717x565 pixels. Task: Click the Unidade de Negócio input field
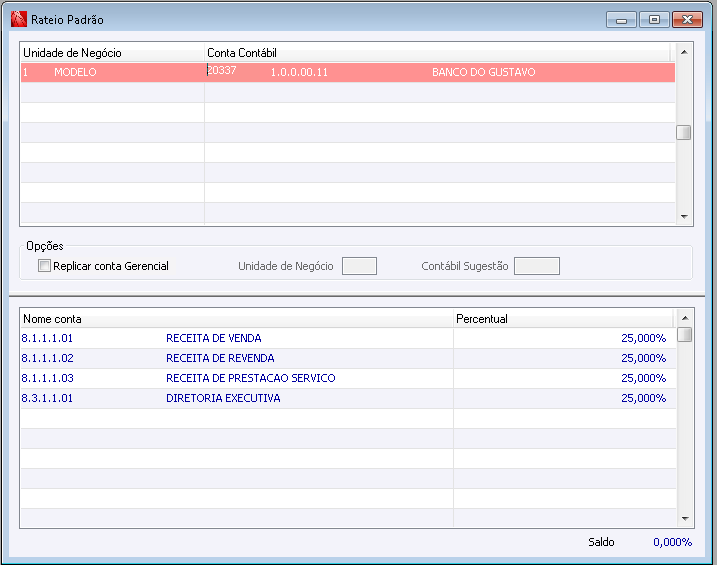coord(359,266)
